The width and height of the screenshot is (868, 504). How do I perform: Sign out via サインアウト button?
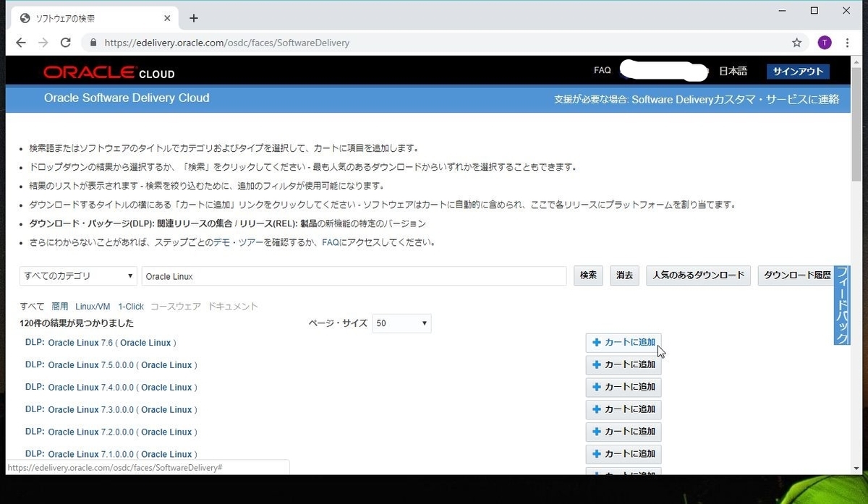click(798, 72)
